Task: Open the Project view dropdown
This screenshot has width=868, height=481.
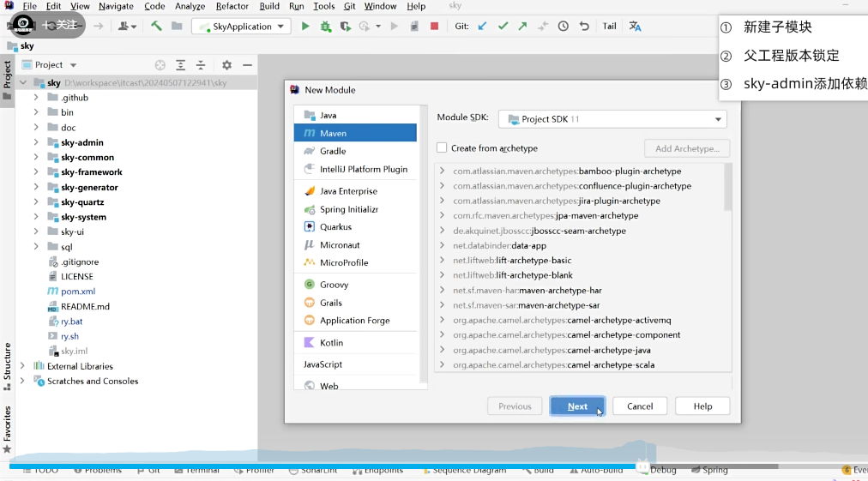Action: [73, 65]
